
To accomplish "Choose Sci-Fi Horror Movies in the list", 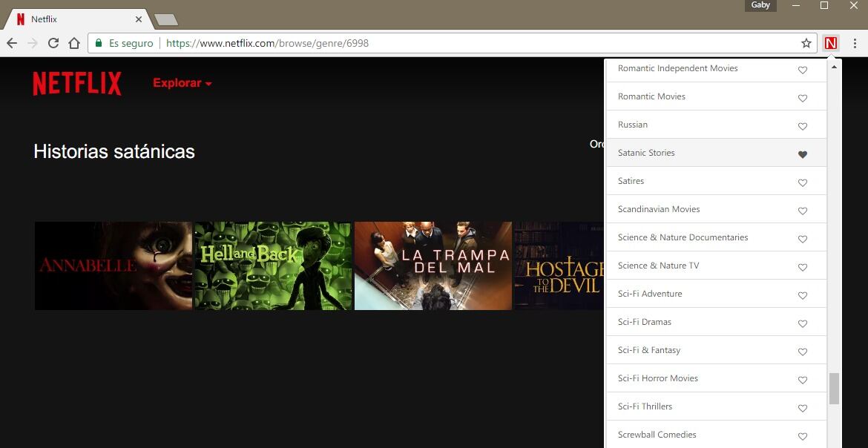I will tap(657, 378).
